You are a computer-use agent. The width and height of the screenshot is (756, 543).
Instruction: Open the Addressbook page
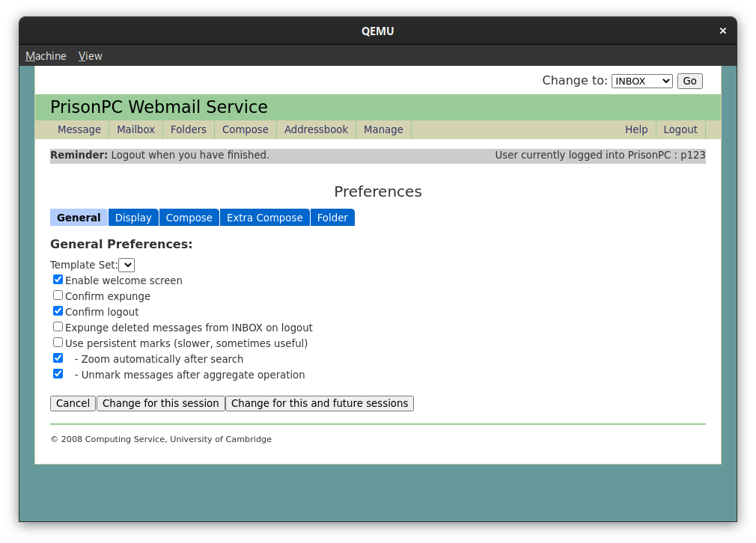317,129
